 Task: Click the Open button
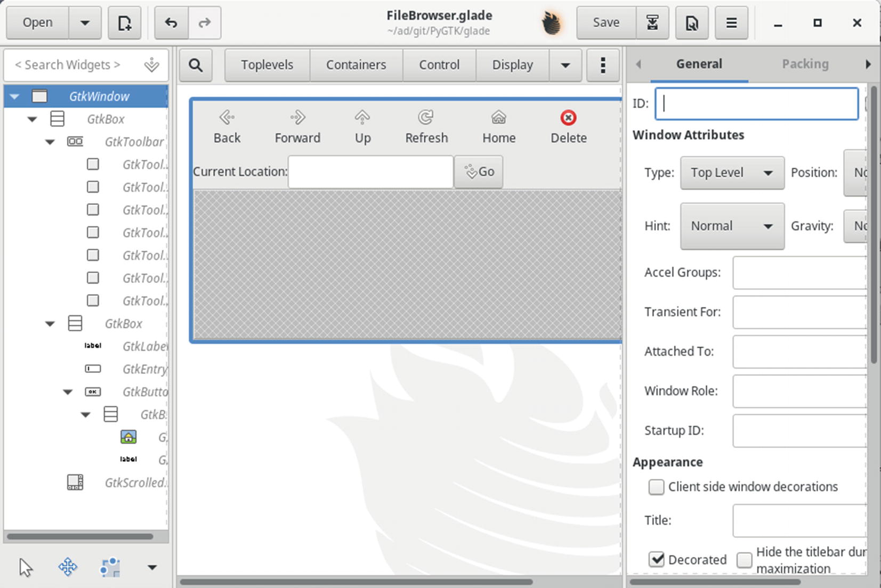tap(37, 23)
